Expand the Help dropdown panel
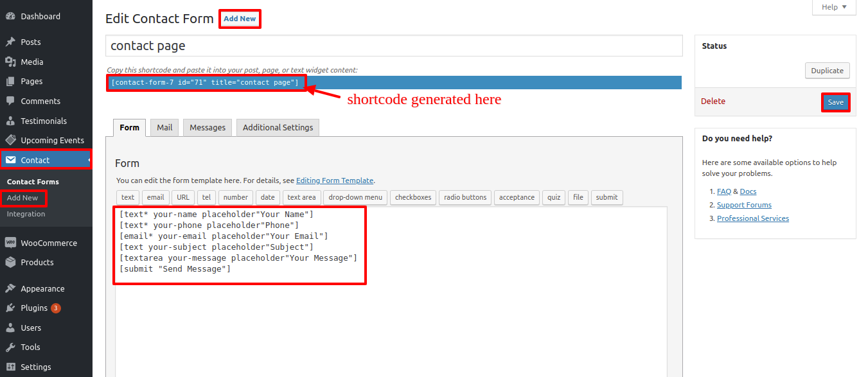This screenshot has width=868, height=377. [x=835, y=7]
